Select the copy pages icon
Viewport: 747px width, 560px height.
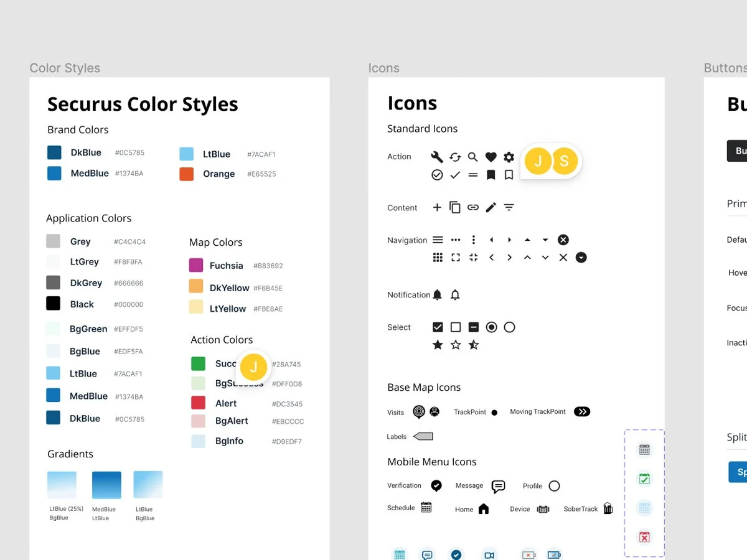(x=455, y=207)
